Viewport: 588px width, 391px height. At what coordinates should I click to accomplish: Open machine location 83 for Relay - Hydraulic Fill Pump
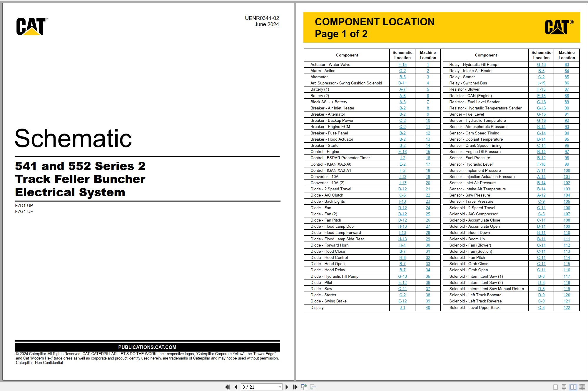[567, 65]
